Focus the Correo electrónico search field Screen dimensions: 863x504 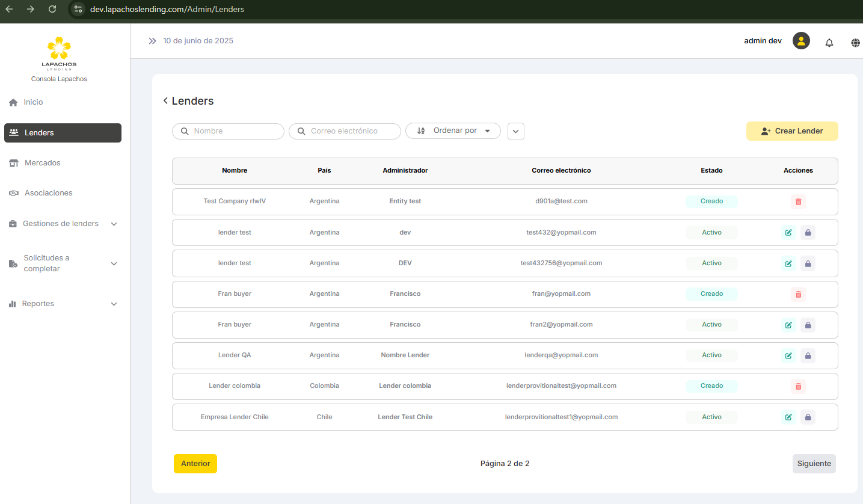(351, 131)
